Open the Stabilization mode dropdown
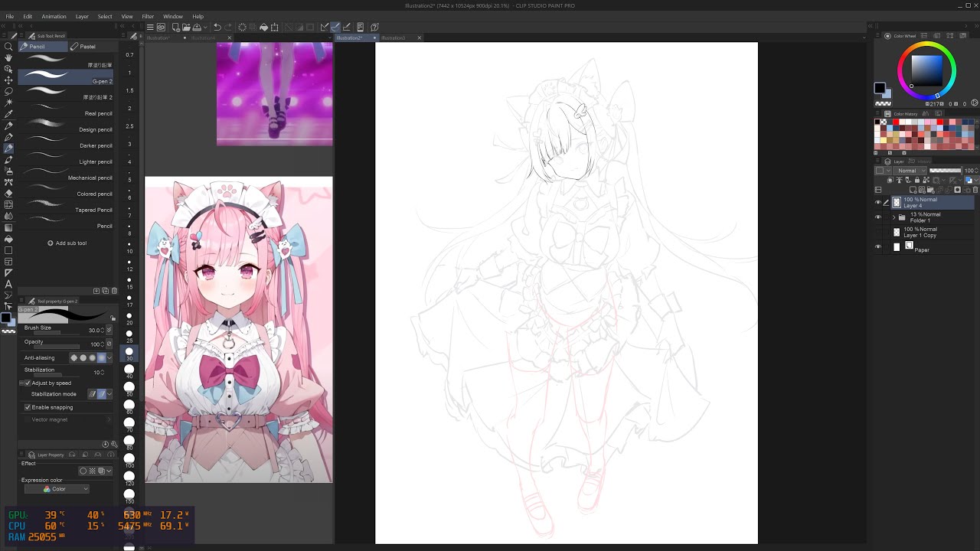 109,394
